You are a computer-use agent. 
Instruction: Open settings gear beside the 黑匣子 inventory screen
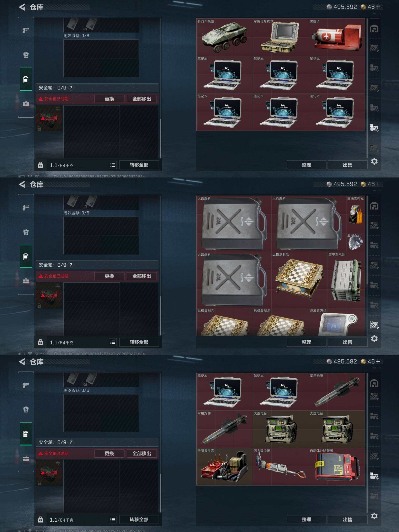[x=374, y=161]
